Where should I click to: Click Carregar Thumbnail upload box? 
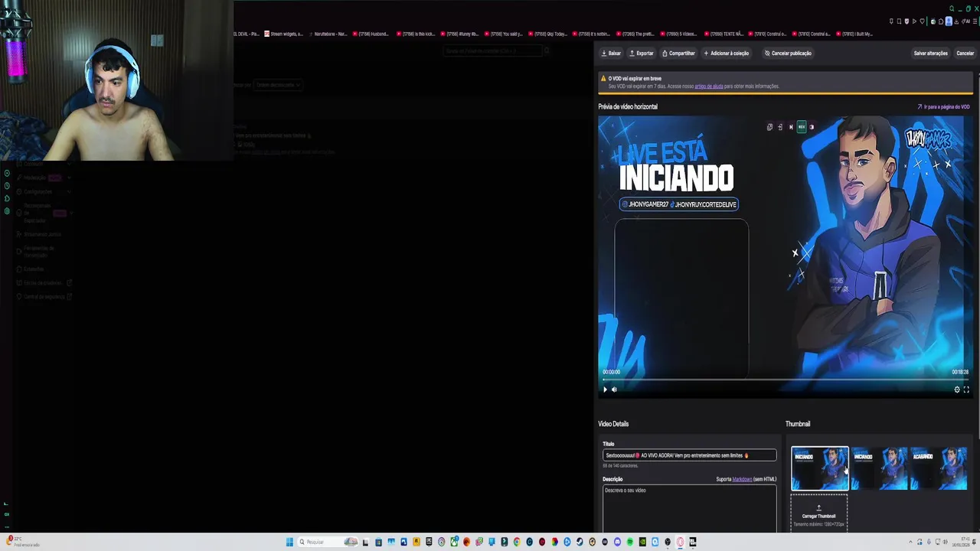[819, 514]
